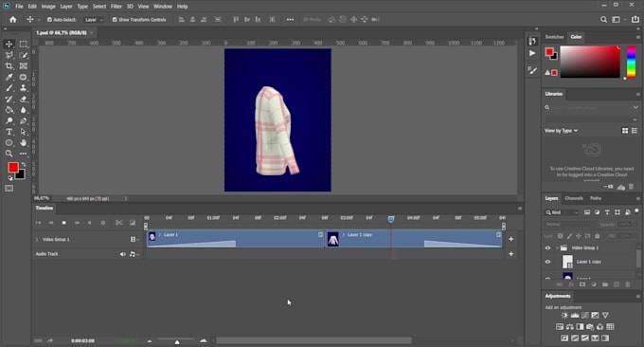Switch to the Paths tab
The height and width of the screenshot is (347, 644).
coord(596,198)
